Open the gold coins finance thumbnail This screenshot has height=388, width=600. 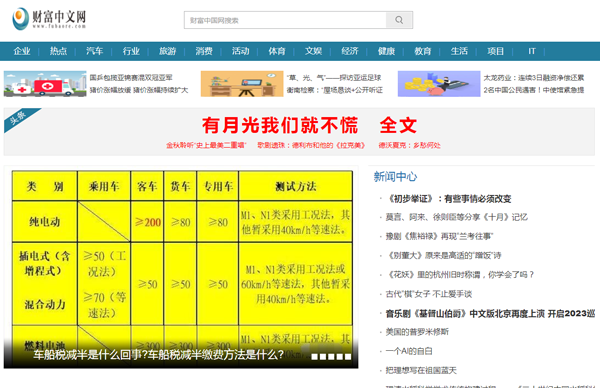439,83
